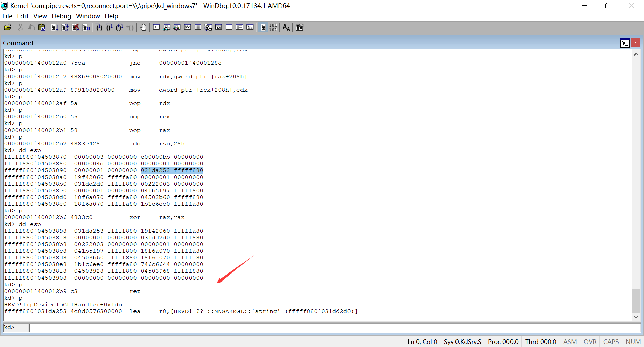
Task: Open Processes and Threads window icon
Action: (x=239, y=27)
